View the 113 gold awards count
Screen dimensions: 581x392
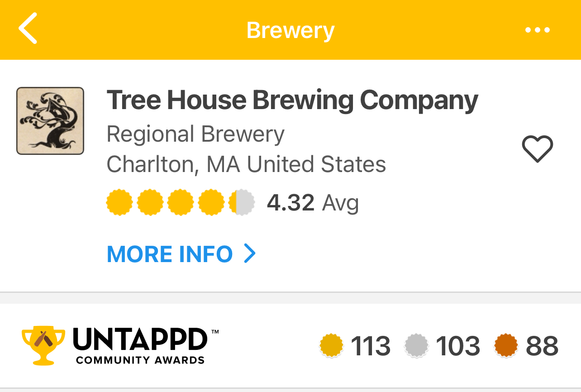click(371, 346)
